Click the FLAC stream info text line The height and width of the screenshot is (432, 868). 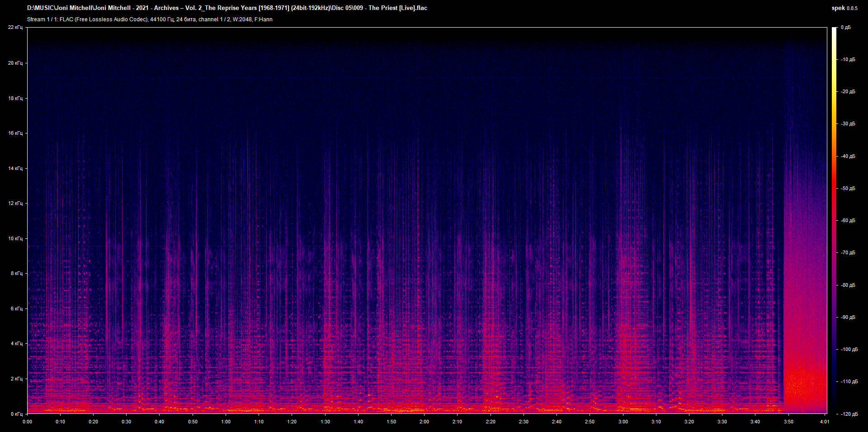point(149,19)
